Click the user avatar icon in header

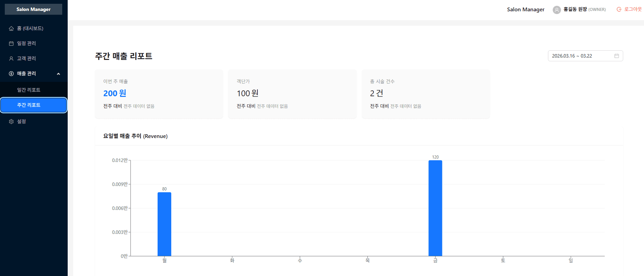(556, 10)
